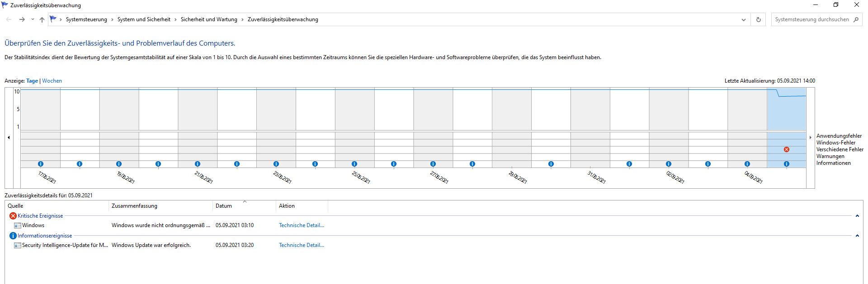
Task: Navigate to the System und Sicherheit breadcrumb
Action: click(144, 19)
